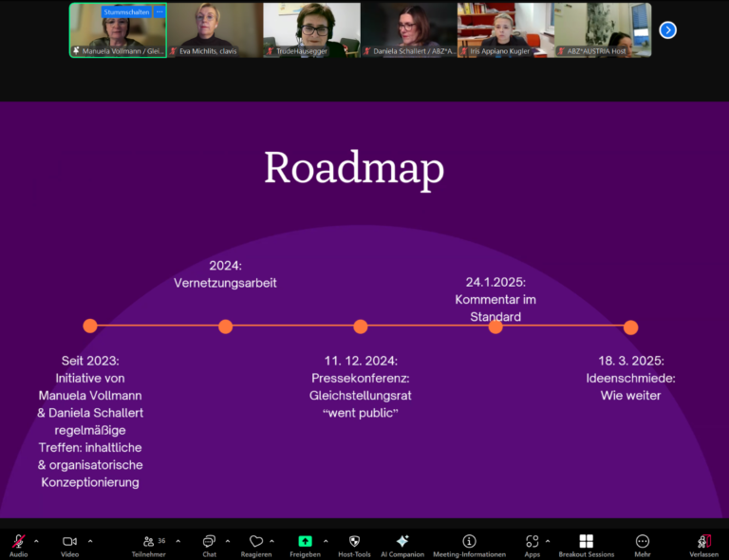The width and height of the screenshot is (729, 560).
Task: Open Breakout Sessions
Action: (x=586, y=541)
